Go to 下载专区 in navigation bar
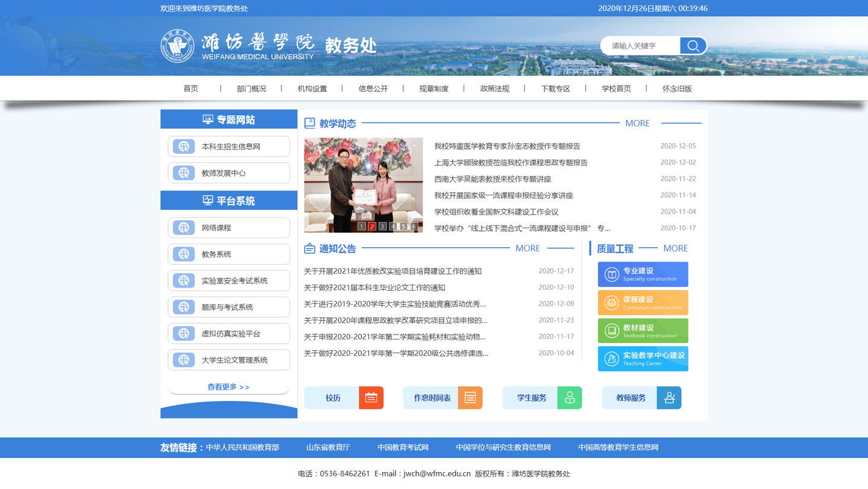The width and height of the screenshot is (868, 489). [555, 89]
